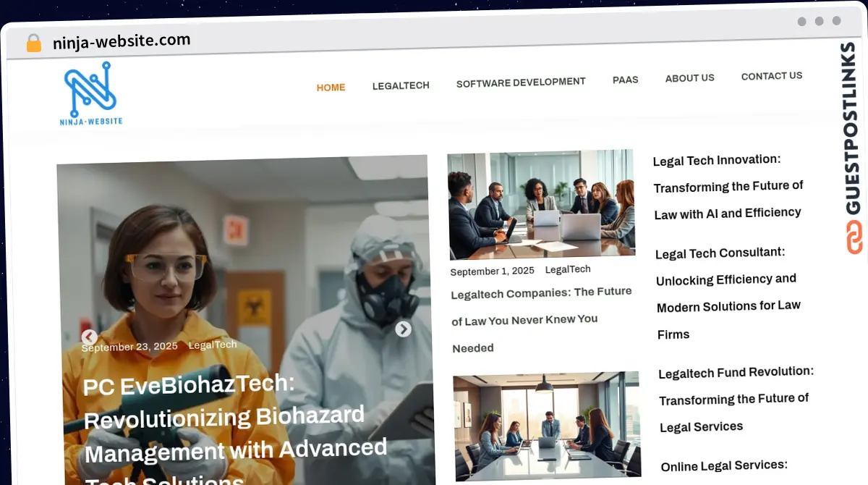868x485 pixels.
Task: Open Legal Tech Consultant article link
Action: coord(728,293)
